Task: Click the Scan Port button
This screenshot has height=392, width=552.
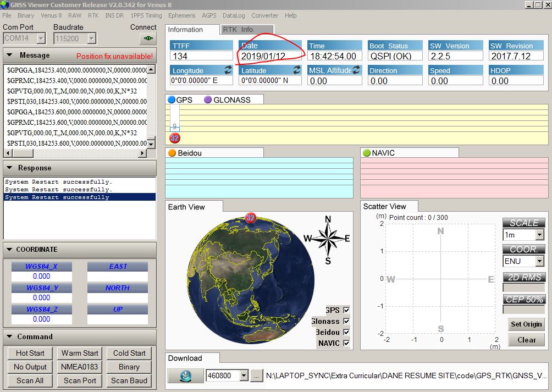Action: 80,380
